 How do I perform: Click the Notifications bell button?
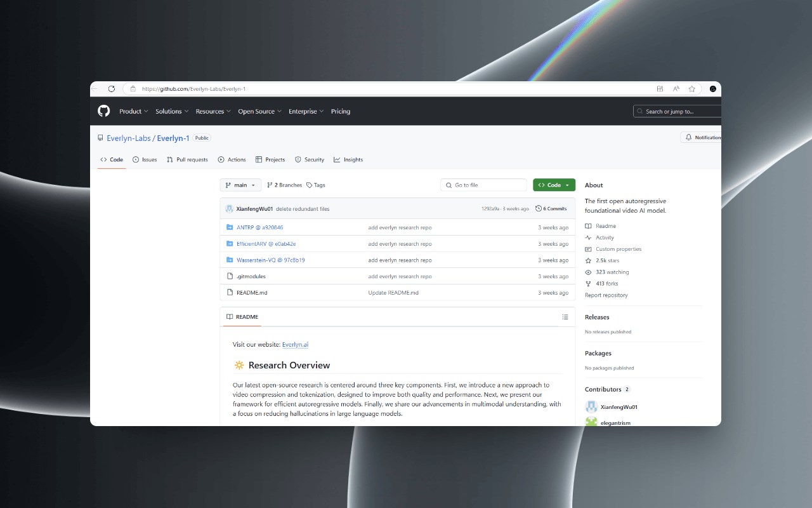[701, 137]
